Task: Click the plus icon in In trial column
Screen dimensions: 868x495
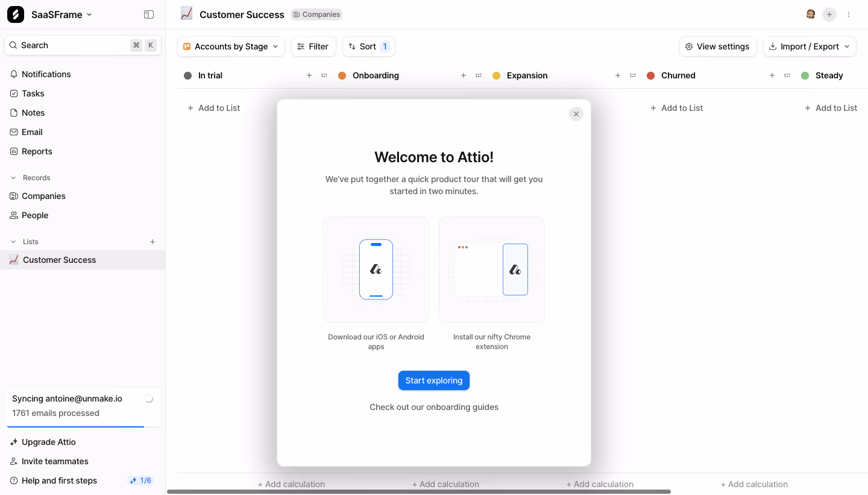Action: pyautogui.click(x=309, y=75)
